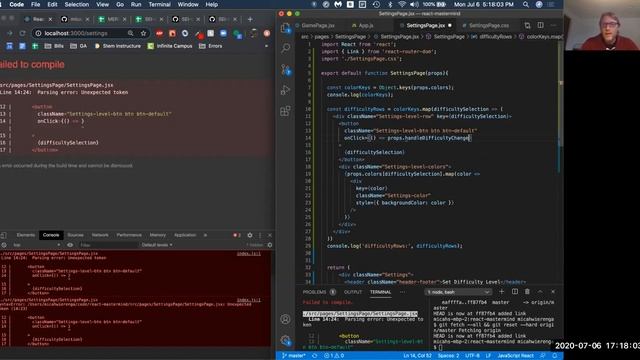Open the console context 'top' dropdown

pos(36,245)
